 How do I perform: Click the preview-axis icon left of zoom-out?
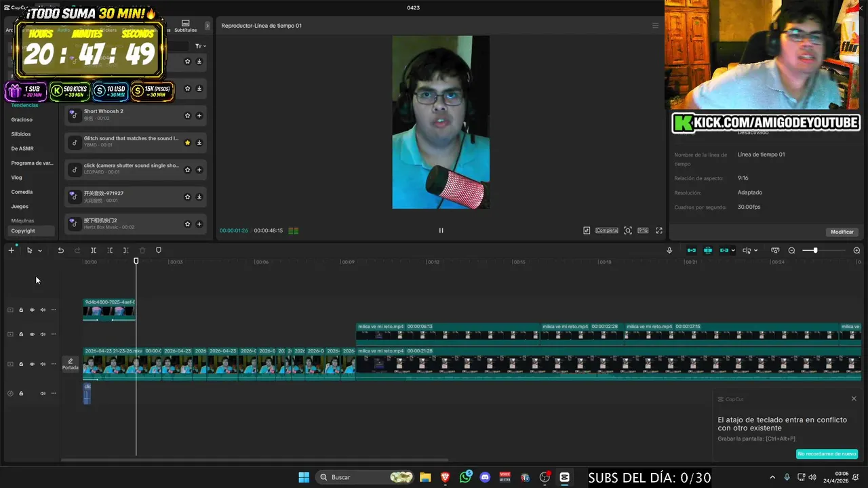pos(775,250)
